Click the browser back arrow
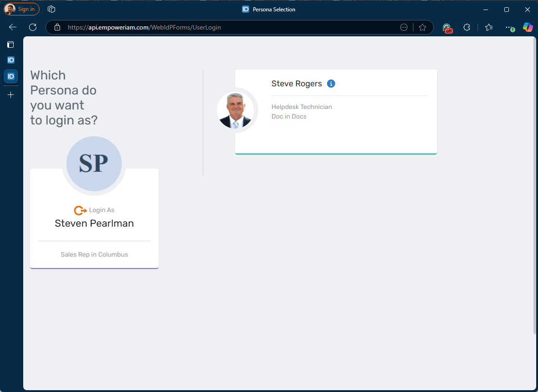 (13, 27)
